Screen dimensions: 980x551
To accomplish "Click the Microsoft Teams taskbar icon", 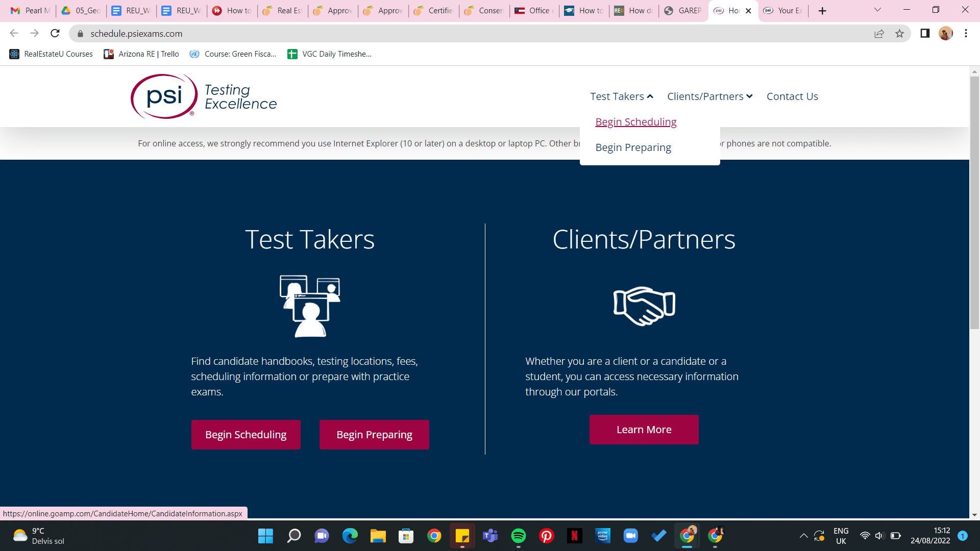I will (x=490, y=536).
